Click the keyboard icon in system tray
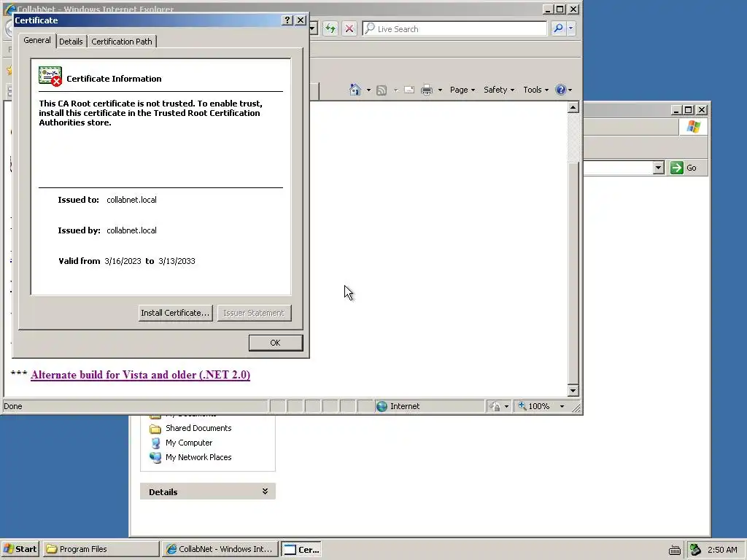This screenshot has width=747, height=560. click(x=675, y=550)
